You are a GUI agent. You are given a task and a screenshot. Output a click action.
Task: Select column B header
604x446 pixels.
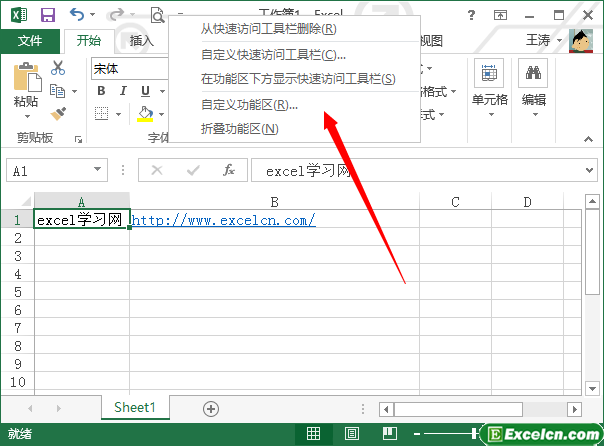pos(274,201)
